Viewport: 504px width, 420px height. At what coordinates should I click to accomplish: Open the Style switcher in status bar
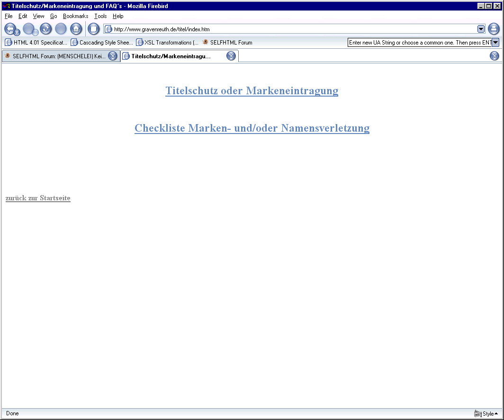(486, 413)
